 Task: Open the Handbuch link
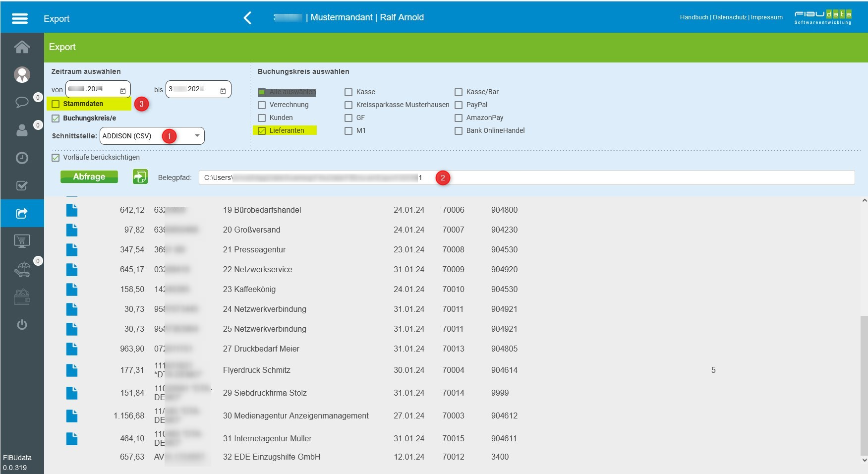coord(694,17)
